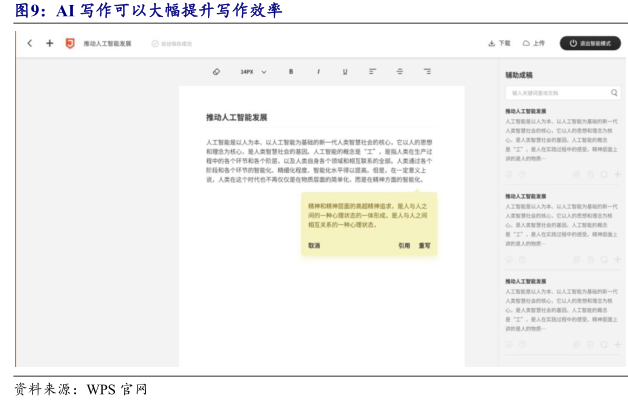
Task: Click the 上传 upload button
Action: pos(534,44)
